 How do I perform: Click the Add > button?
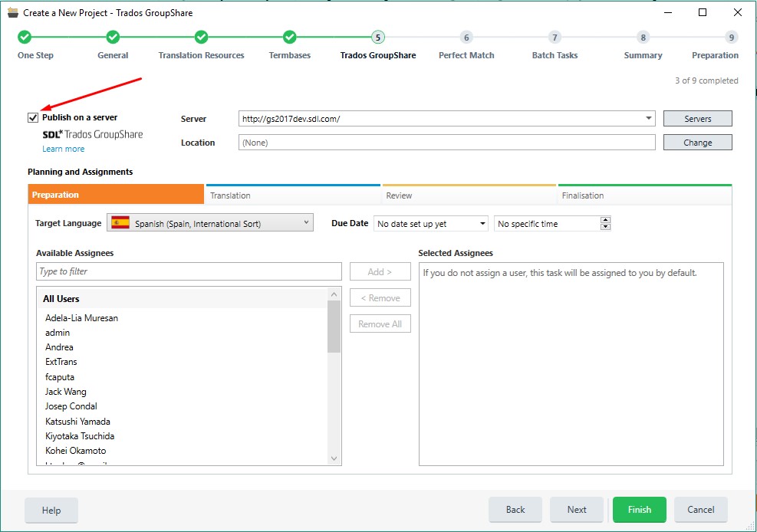(x=380, y=271)
